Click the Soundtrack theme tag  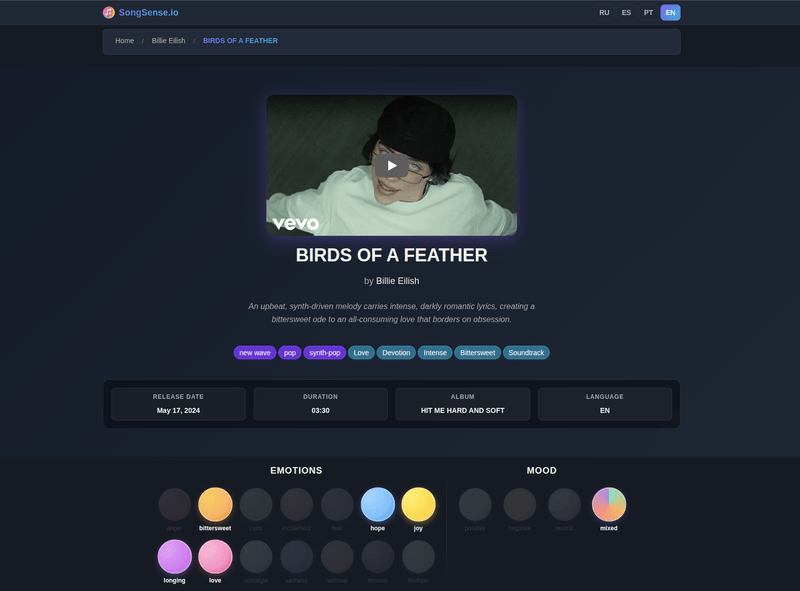(x=526, y=353)
